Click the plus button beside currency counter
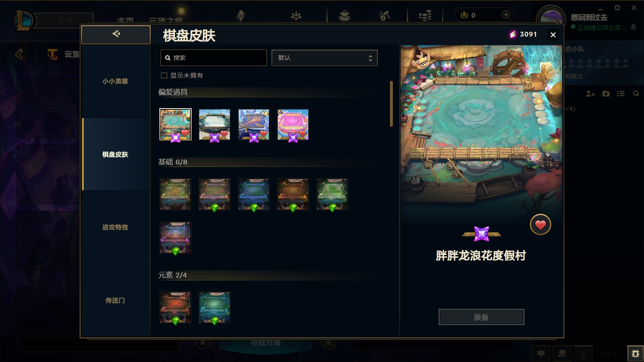 click(x=506, y=15)
